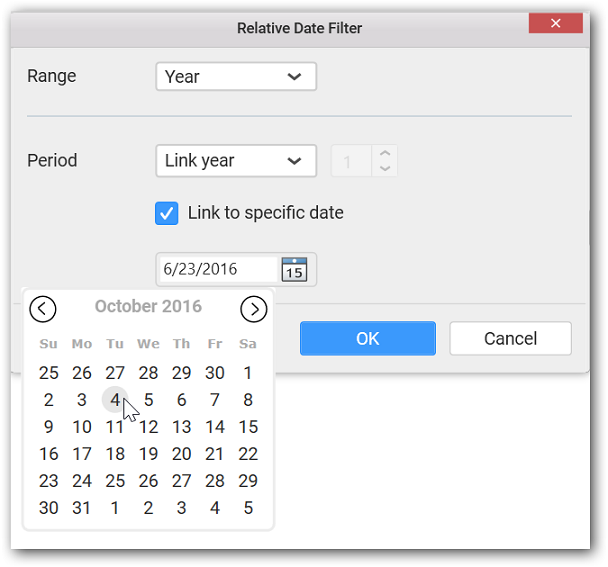Open the Range dropdown showing Year
608x567 pixels.
click(236, 76)
